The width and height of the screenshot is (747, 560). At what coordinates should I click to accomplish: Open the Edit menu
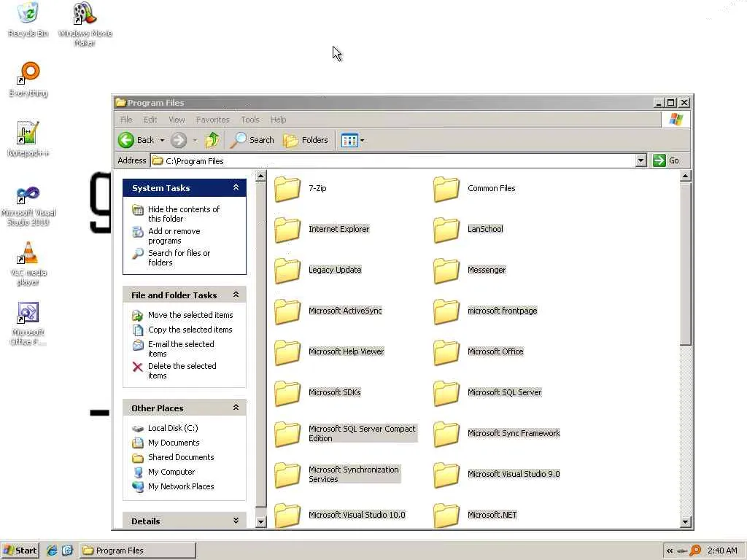click(150, 120)
